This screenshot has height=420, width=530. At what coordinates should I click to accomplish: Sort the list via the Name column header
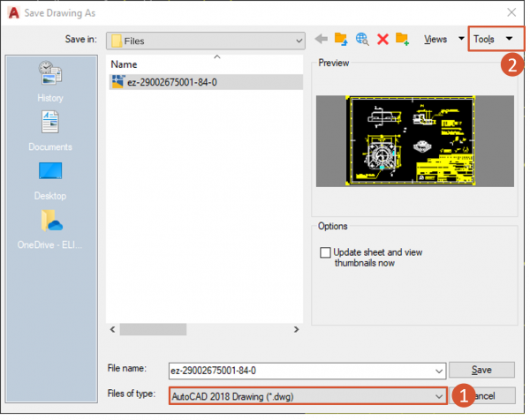coord(124,64)
